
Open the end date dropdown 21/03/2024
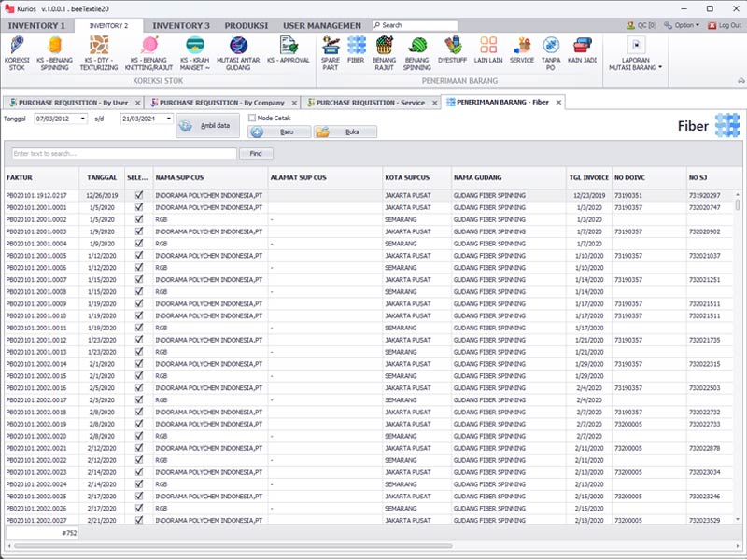click(x=168, y=119)
